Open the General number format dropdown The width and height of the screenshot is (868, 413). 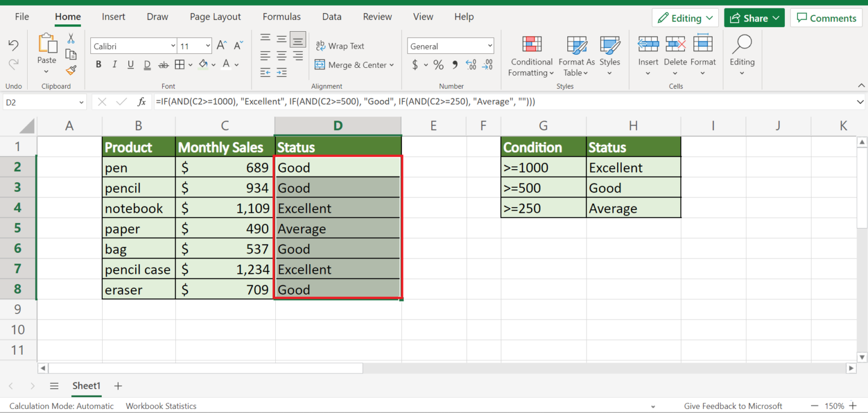click(x=489, y=46)
